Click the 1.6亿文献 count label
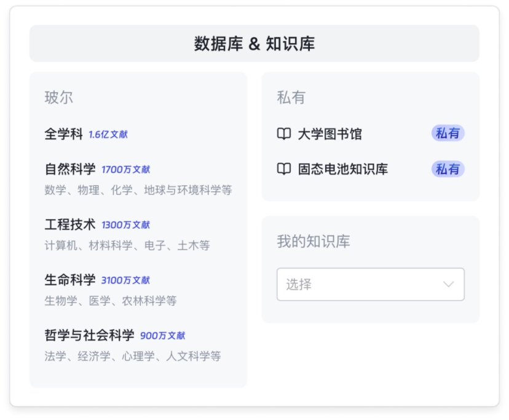The image size is (509, 420). (x=108, y=135)
